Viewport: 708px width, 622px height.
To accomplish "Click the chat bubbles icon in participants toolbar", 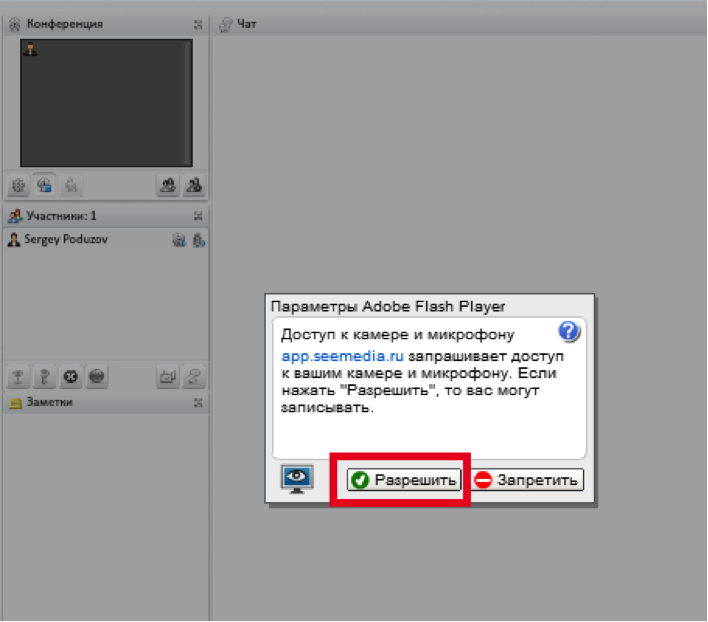I will pyautogui.click(x=194, y=376).
